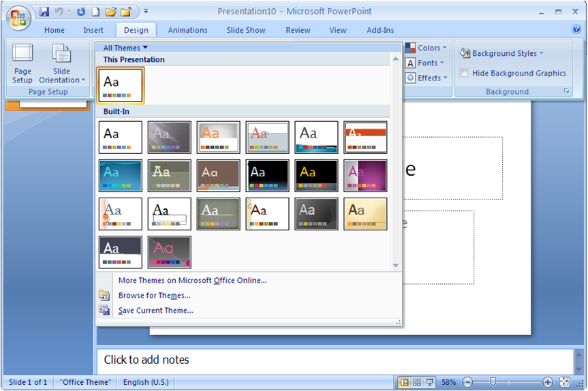The height and width of the screenshot is (391, 588).
Task: Click Save Current Theme
Action: (x=155, y=311)
